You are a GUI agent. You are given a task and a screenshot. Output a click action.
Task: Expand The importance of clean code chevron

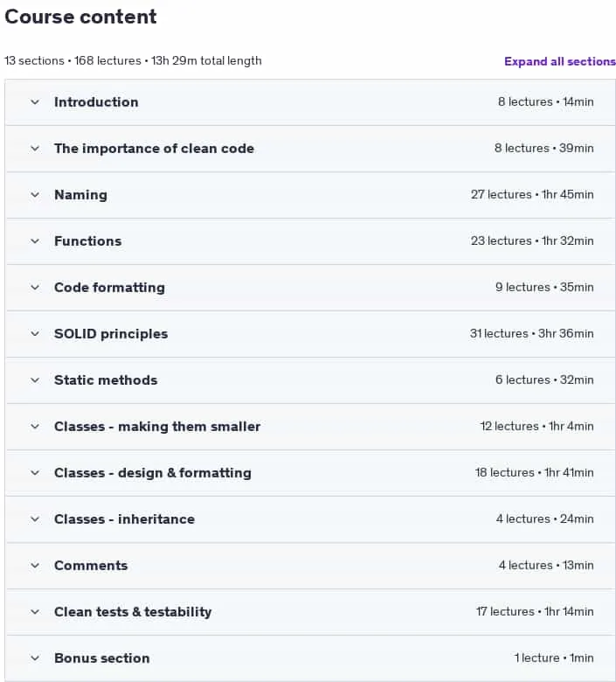pos(35,149)
